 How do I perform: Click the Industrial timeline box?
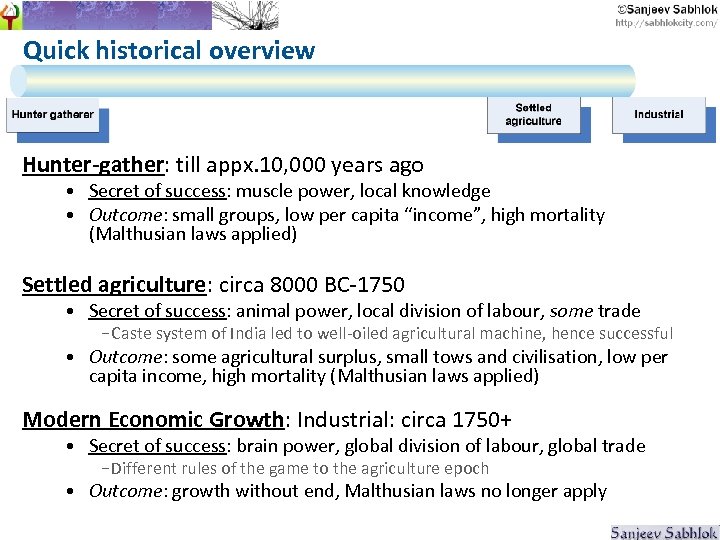click(x=659, y=115)
